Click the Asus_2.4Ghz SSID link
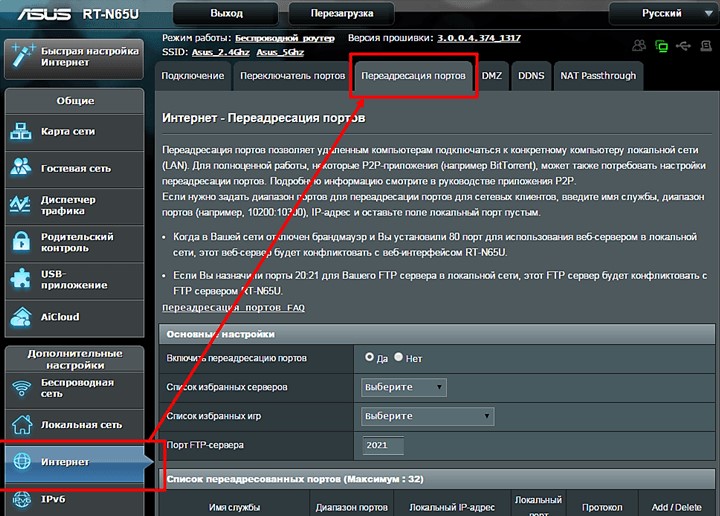This screenshot has height=516, width=720. 220,52
